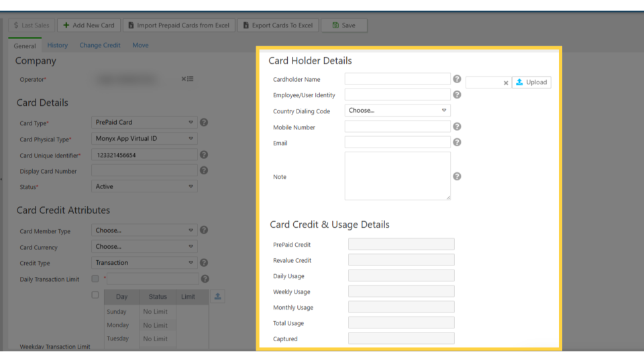Click help icon next to Mobile Number
This screenshot has height=362, width=644.
coord(457,127)
